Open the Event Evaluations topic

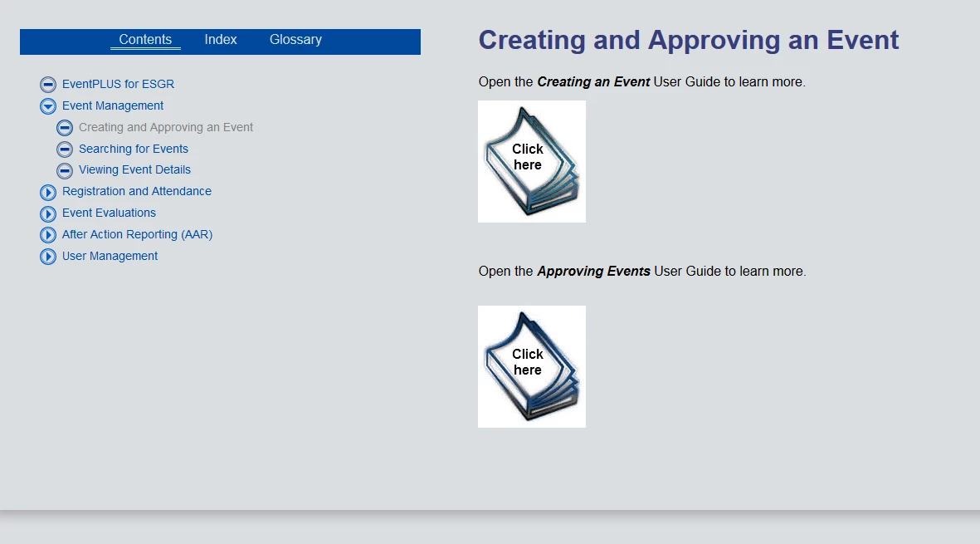(109, 213)
